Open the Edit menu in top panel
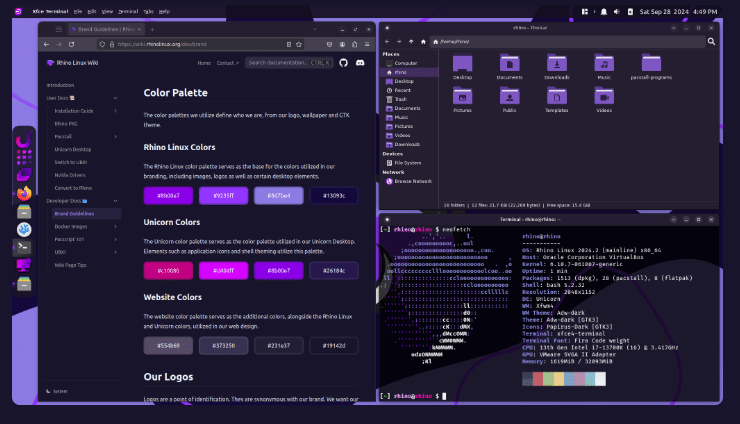The height and width of the screenshot is (424, 740). [x=92, y=11]
